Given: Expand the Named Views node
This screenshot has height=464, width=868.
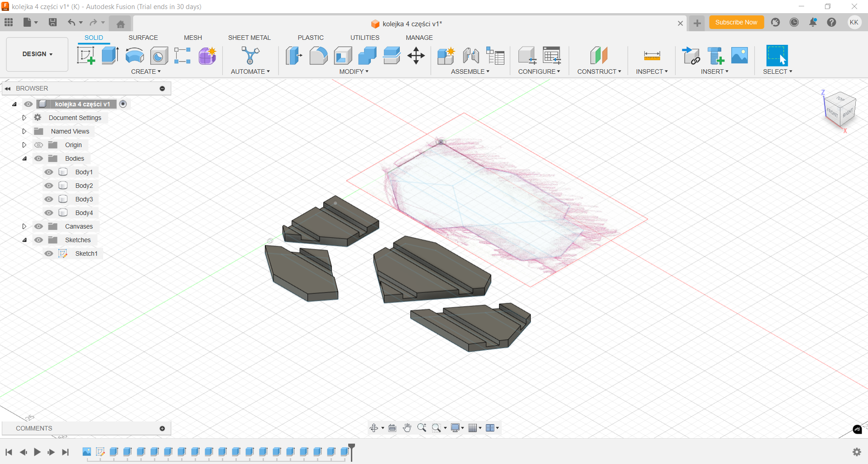Looking at the screenshot, I should coord(24,131).
